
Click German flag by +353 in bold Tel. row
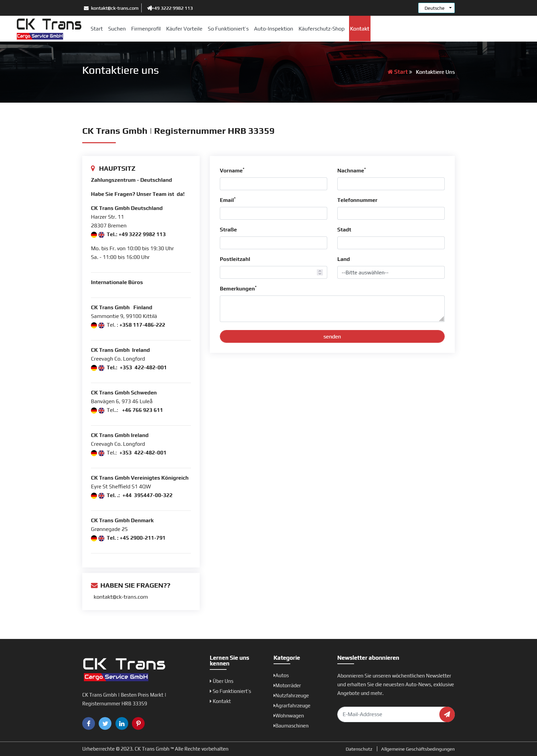tap(94, 368)
